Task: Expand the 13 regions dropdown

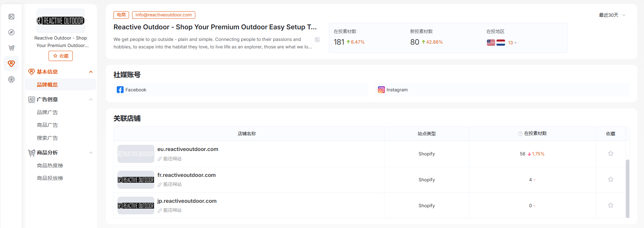Action: point(512,43)
